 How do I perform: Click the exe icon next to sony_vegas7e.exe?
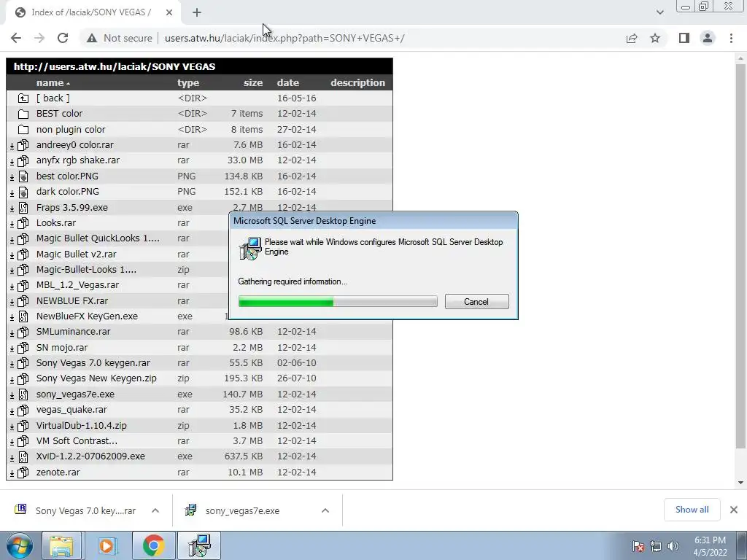coord(23,394)
